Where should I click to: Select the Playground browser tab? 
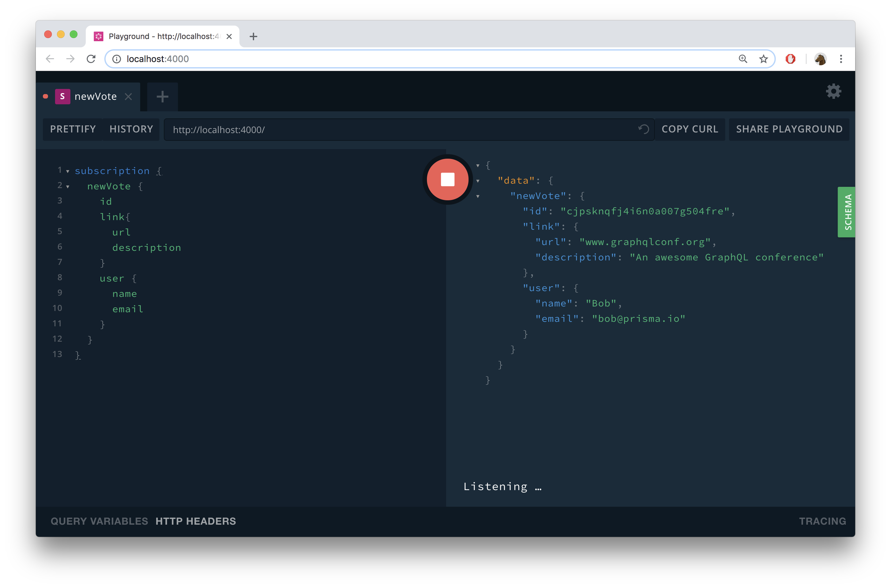[x=163, y=36]
